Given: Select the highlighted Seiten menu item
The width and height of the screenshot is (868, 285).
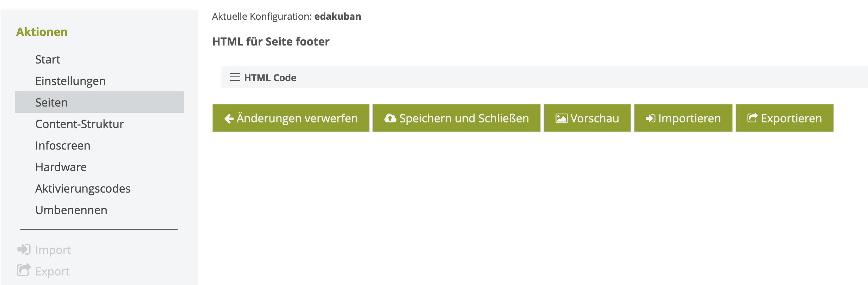Looking at the screenshot, I should coord(99,102).
